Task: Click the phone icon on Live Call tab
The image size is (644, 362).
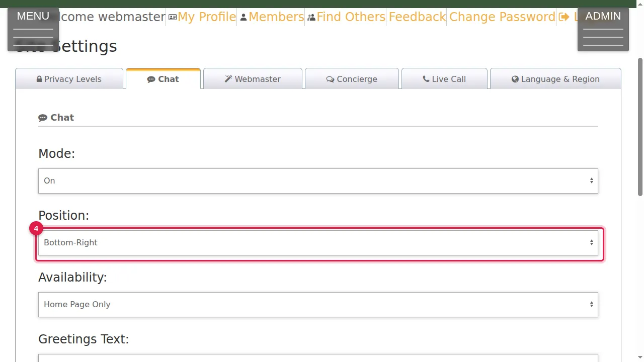Action: 426,79
